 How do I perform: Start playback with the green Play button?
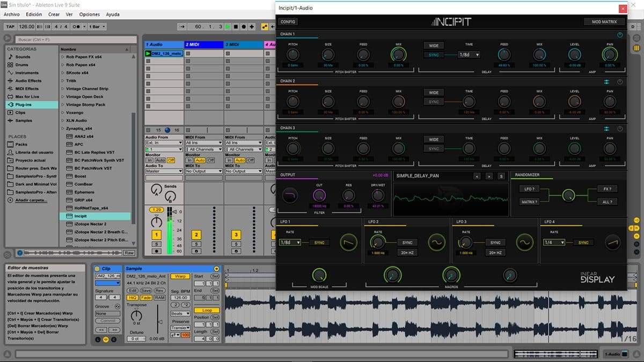pyautogui.click(x=228, y=26)
